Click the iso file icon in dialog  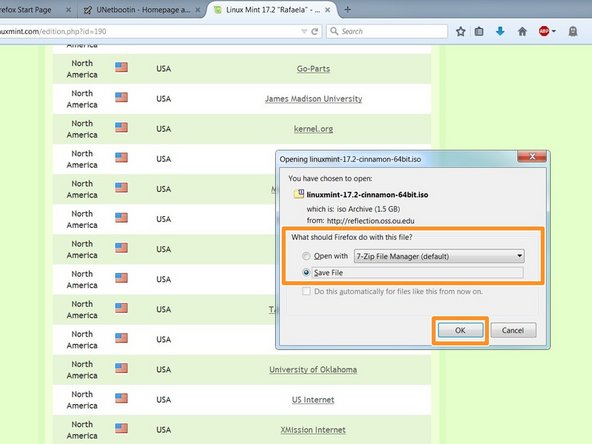tap(299, 194)
